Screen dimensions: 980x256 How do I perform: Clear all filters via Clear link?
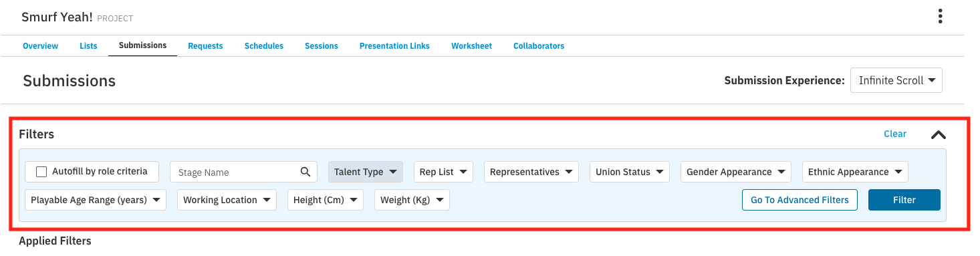pos(895,134)
